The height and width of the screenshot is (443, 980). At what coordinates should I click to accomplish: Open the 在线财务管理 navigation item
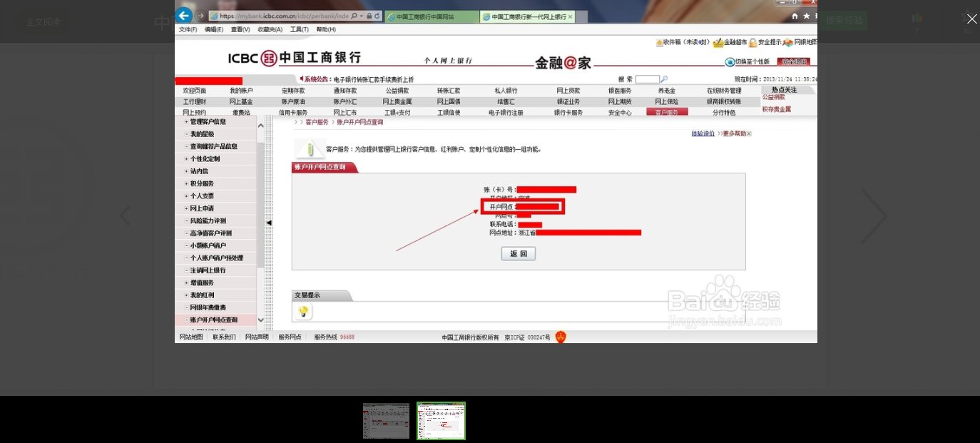[724, 91]
